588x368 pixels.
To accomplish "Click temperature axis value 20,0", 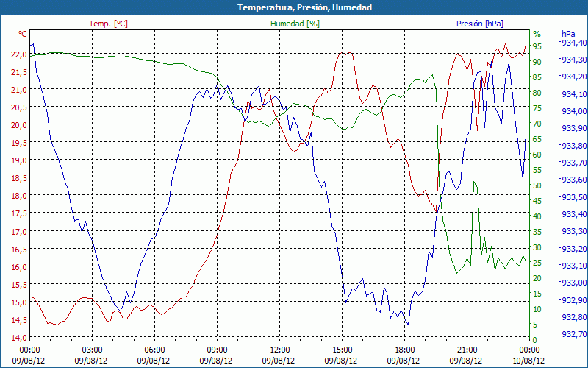I will pyautogui.click(x=19, y=125).
